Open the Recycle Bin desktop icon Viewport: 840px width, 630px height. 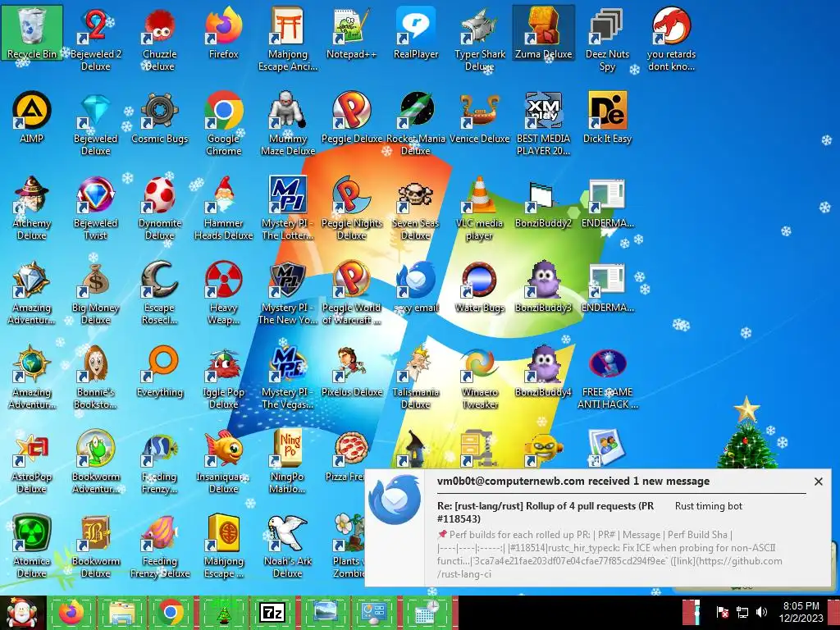[32, 33]
